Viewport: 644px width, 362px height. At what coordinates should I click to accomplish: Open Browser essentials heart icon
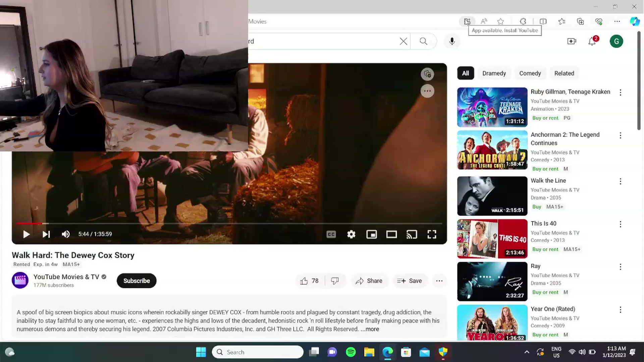point(599,21)
